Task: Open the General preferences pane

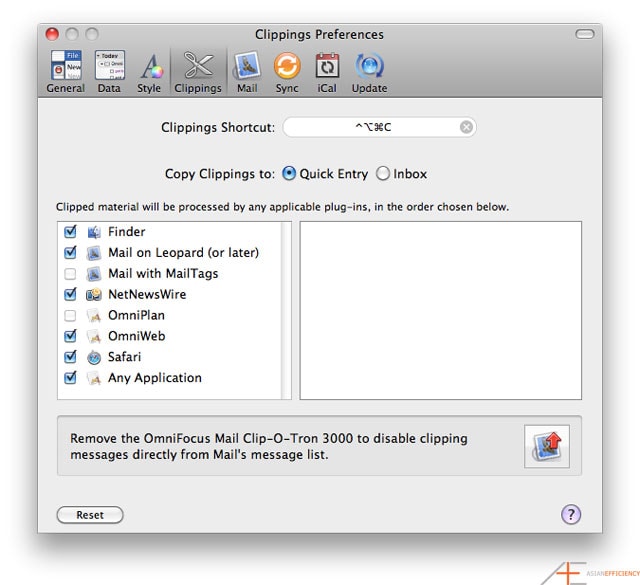Action: pos(65,72)
